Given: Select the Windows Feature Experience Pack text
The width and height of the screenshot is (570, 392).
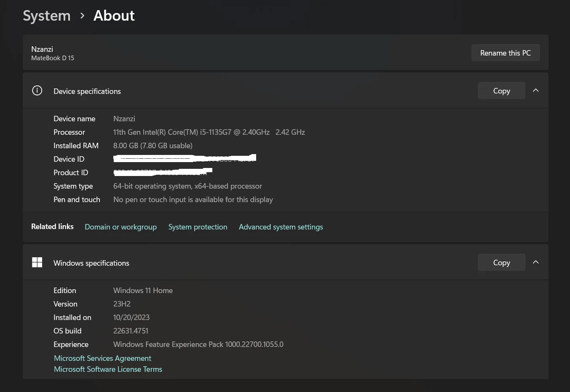Looking at the screenshot, I should click(x=198, y=344).
